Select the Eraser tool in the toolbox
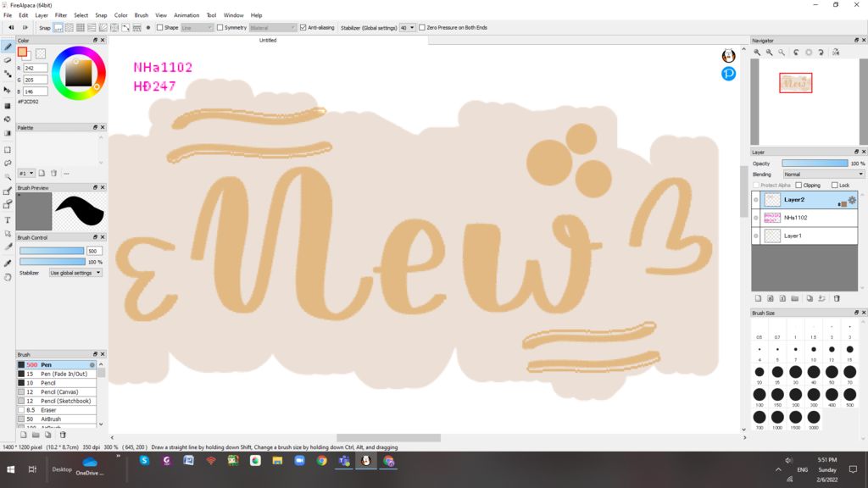This screenshot has width=868, height=488. 8,60
